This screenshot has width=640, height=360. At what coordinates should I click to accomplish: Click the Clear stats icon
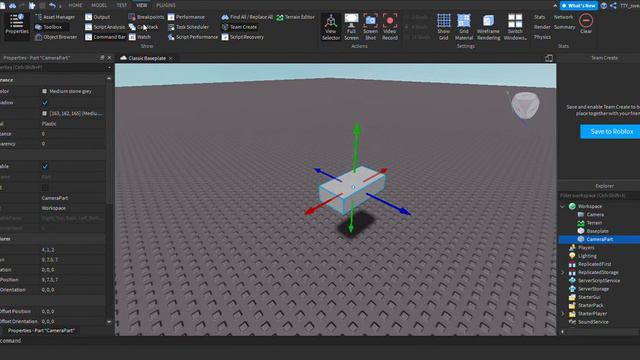pyautogui.click(x=586, y=24)
